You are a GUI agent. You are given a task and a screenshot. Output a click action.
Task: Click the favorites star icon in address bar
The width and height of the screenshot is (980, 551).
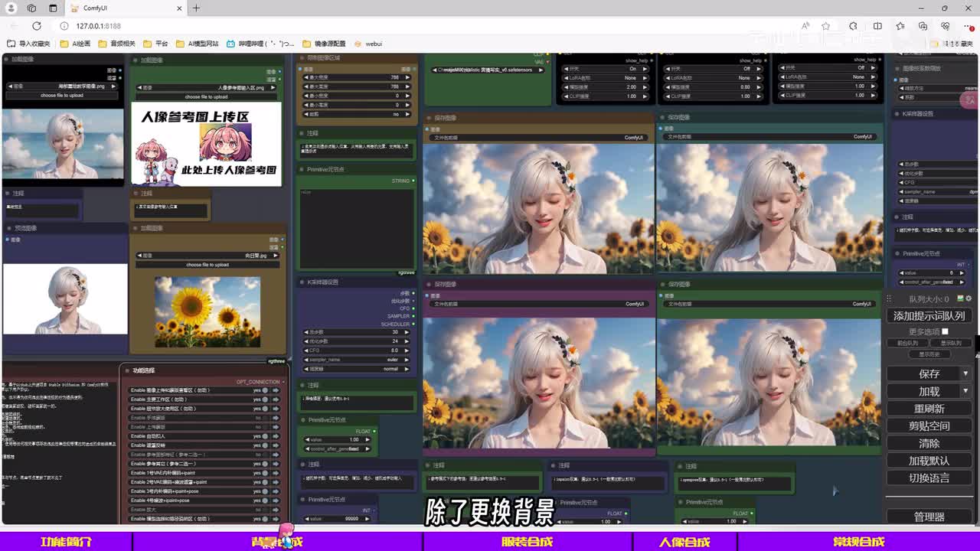click(825, 26)
